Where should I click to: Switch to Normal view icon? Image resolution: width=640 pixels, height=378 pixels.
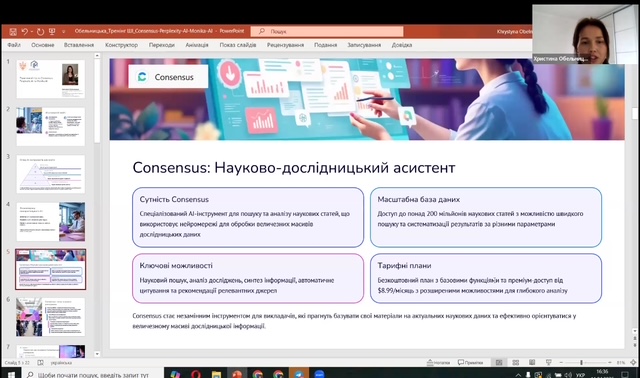point(499,362)
